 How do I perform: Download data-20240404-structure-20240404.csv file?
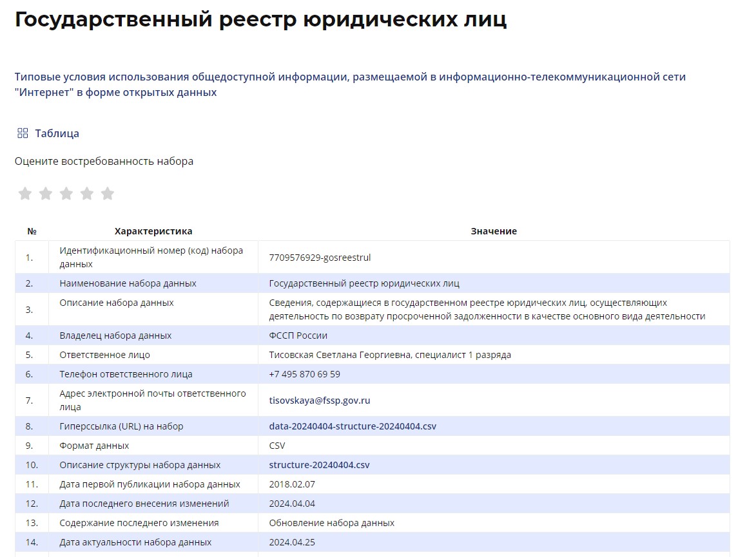[353, 426]
